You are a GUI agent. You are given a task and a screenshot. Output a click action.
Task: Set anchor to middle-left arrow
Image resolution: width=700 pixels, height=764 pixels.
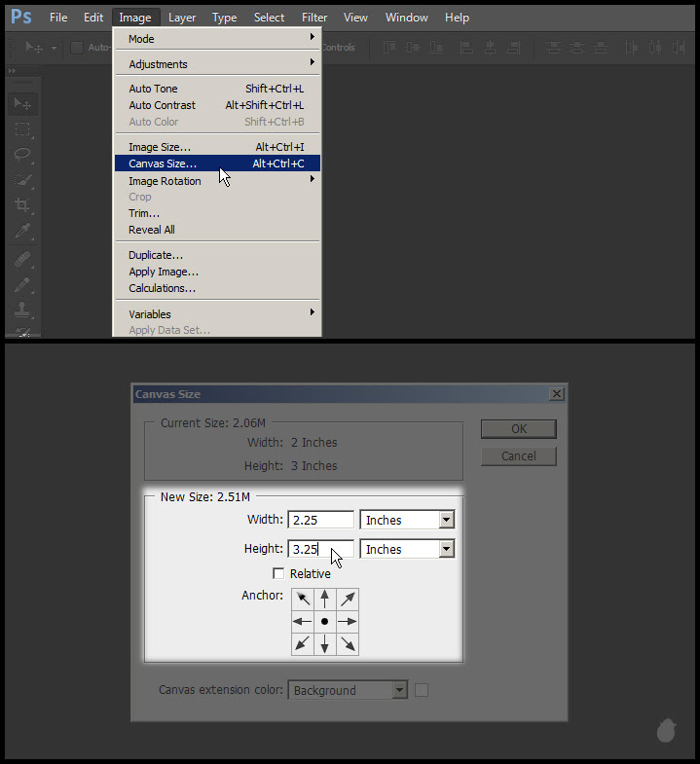pos(303,621)
